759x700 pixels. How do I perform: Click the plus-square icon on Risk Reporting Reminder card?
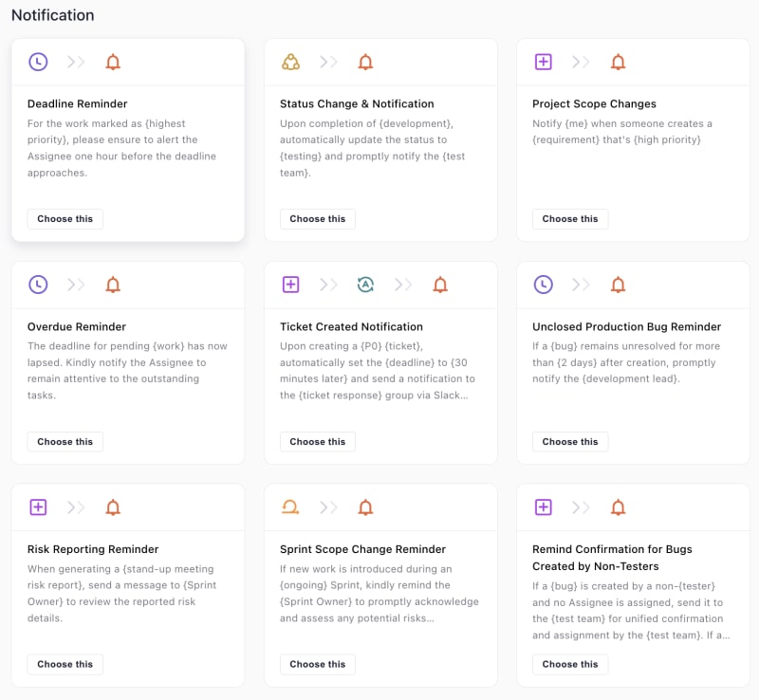coord(38,507)
